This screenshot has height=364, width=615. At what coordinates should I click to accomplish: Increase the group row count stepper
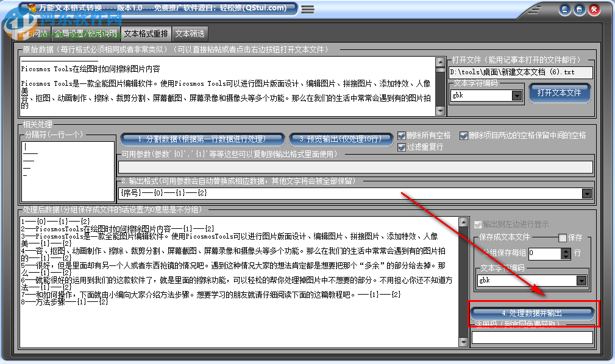pos(566,251)
